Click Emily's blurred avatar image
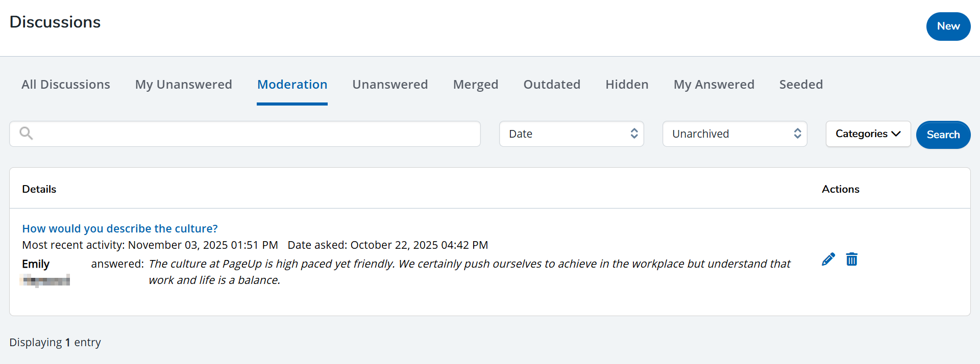Screen dimensions: 980x364 tap(46, 280)
